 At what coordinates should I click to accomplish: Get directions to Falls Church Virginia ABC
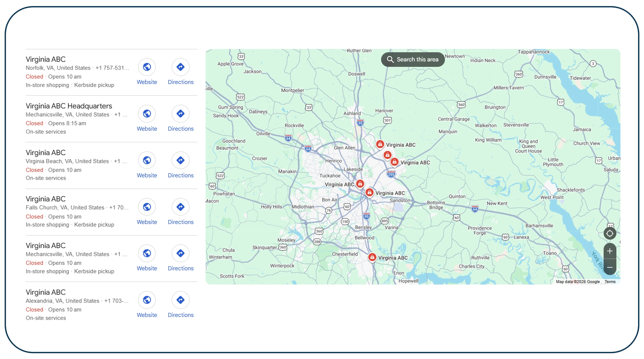(x=180, y=207)
